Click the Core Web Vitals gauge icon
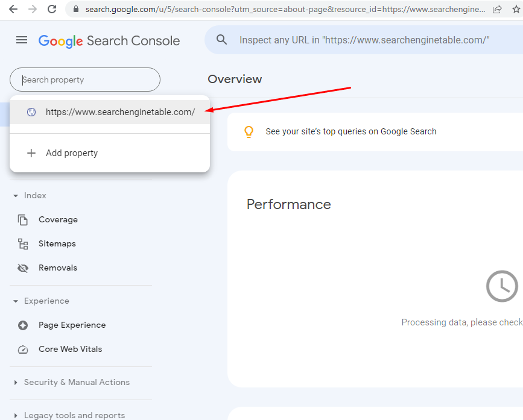This screenshot has width=523, height=420. (x=23, y=349)
